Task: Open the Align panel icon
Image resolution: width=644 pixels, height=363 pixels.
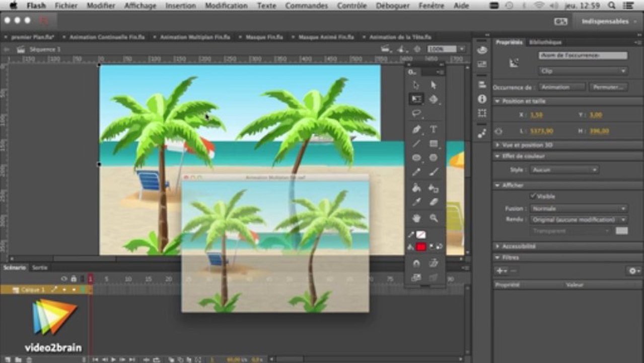Action: coord(482,85)
